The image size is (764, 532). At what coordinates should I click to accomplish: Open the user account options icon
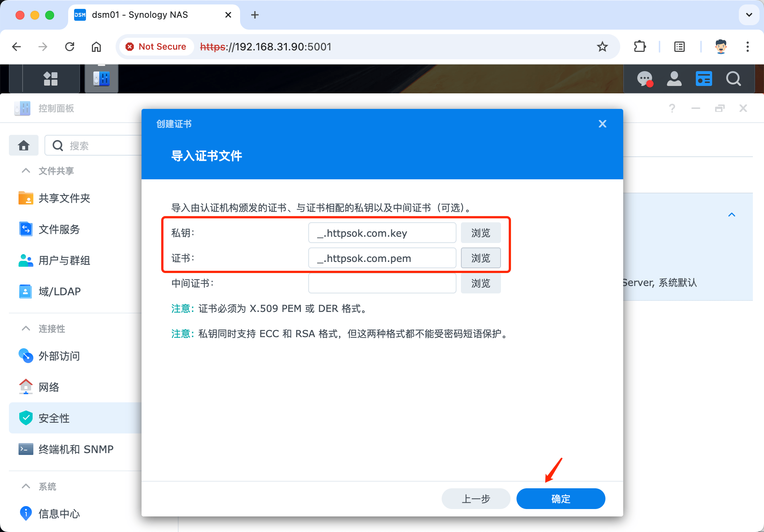pos(674,79)
